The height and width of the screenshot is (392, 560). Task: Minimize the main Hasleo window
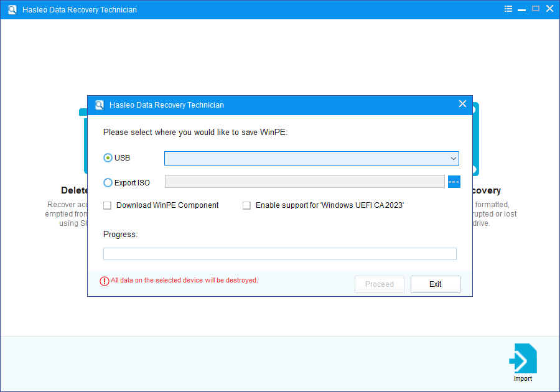coord(522,9)
